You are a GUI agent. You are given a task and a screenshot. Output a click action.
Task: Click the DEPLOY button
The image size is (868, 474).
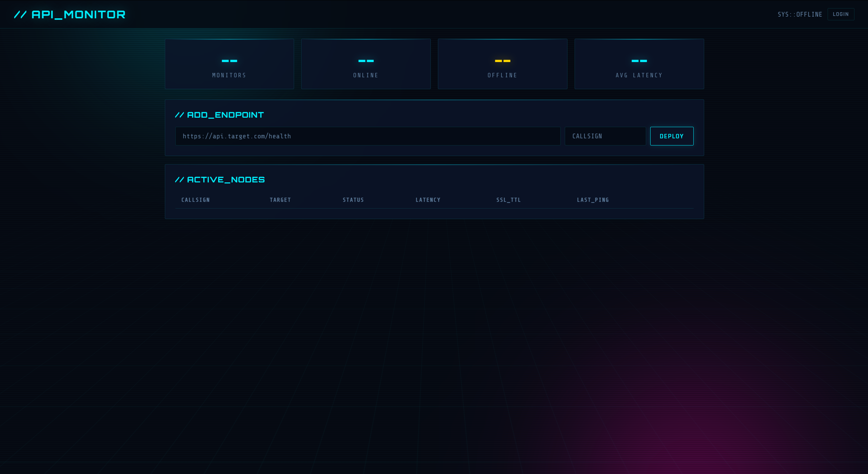[x=672, y=136]
